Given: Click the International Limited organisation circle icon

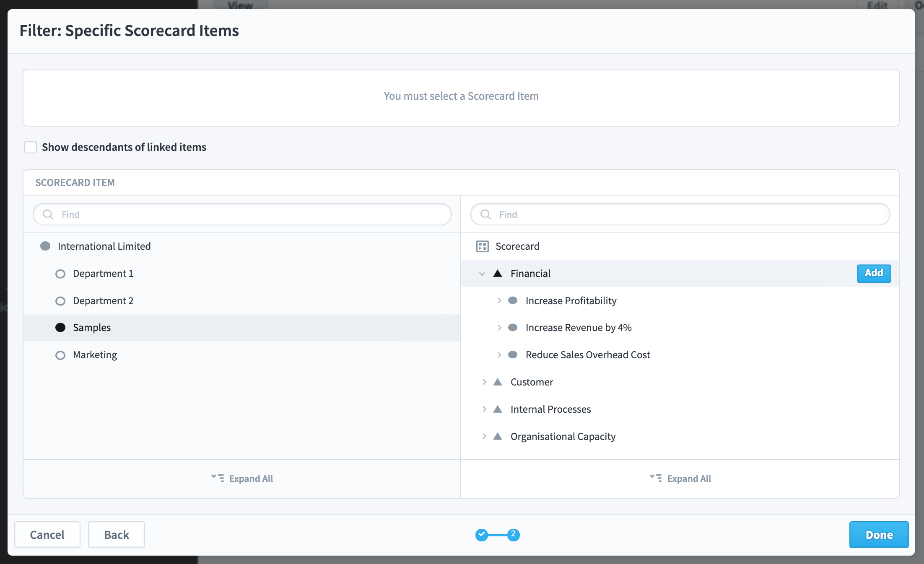Looking at the screenshot, I should point(45,246).
